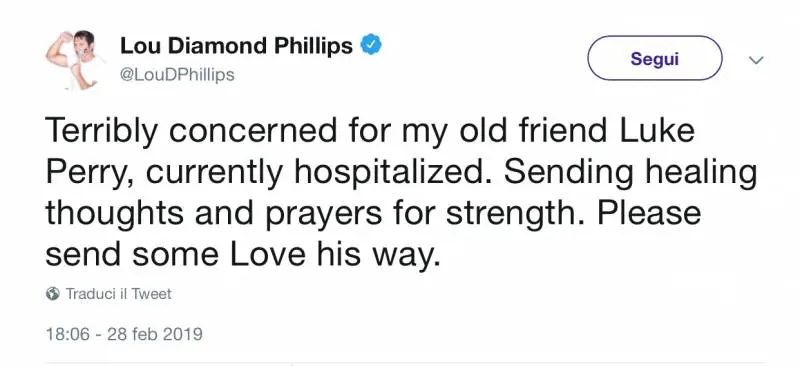
Task: Open the tweet options chevron menu
Action: click(756, 60)
